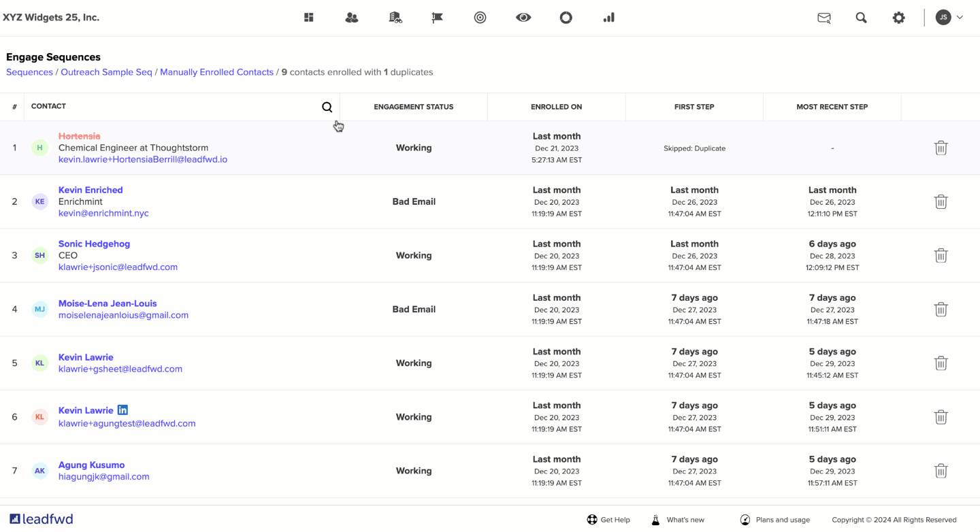
Task: Open the companies building icon in top navigation
Action: pyautogui.click(x=395, y=18)
